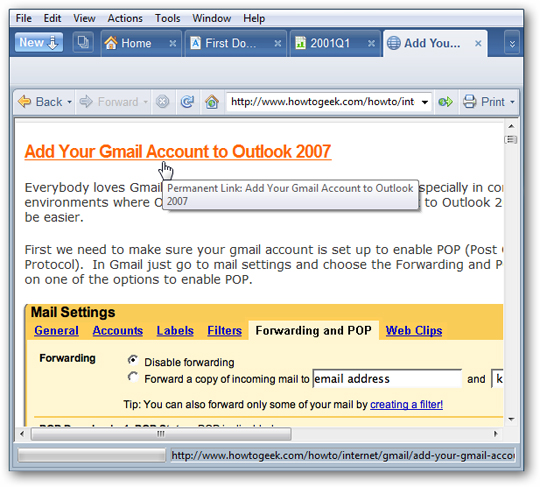The width and height of the screenshot is (540, 487).
Task: Click the Forwarding label text
Action: [x=68, y=358]
